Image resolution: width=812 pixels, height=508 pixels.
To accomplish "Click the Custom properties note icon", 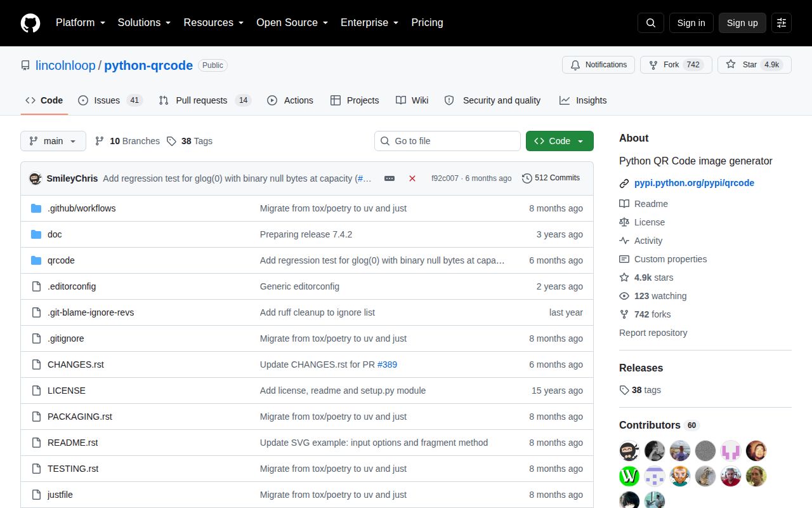I will 624,259.
